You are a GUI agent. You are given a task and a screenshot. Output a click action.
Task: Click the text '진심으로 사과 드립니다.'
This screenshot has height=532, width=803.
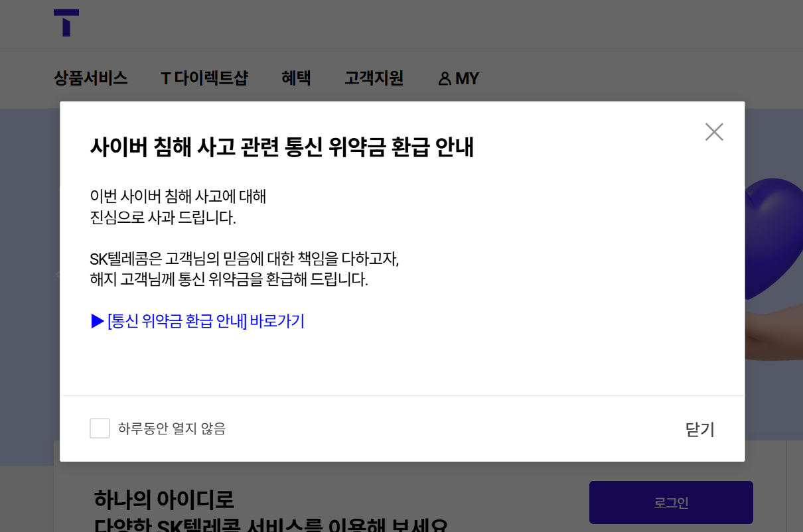coord(163,218)
